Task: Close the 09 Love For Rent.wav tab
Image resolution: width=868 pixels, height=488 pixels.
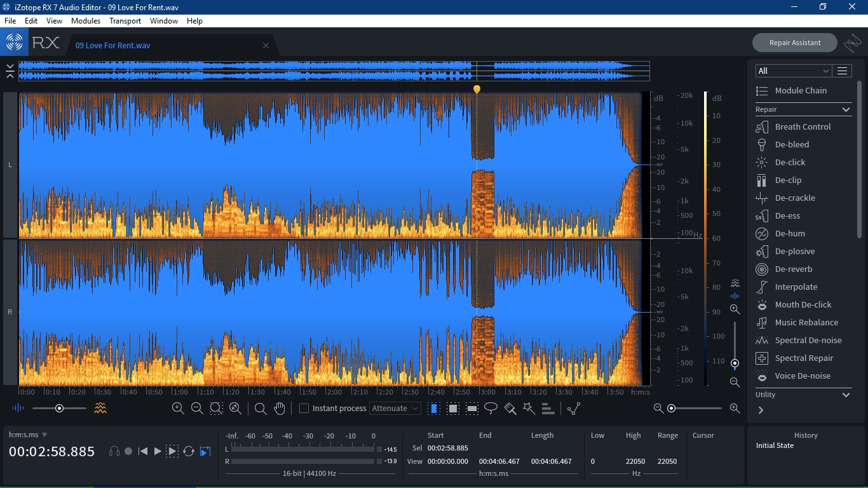Action: pos(266,45)
